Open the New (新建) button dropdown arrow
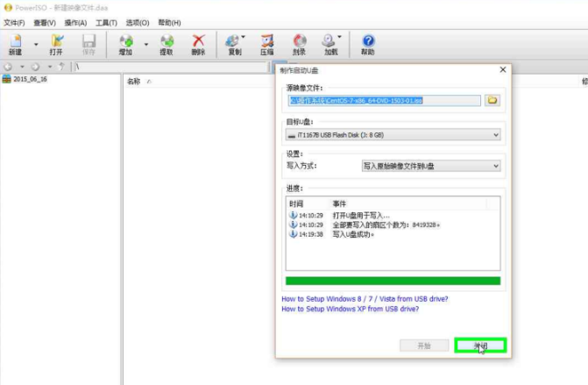 [36, 43]
